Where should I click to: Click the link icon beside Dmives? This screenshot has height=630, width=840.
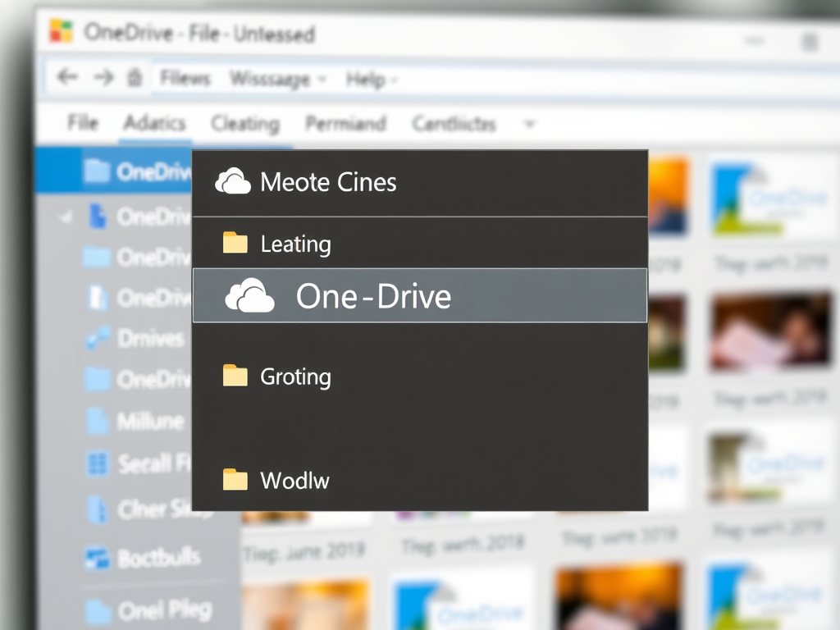coord(98,339)
